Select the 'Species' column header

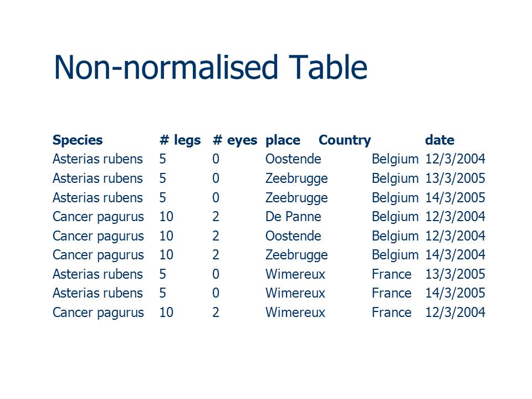click(78, 140)
